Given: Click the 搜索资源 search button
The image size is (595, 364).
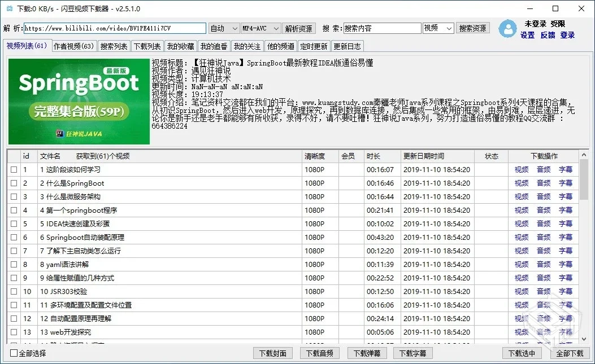Looking at the screenshot, I should tap(472, 28).
